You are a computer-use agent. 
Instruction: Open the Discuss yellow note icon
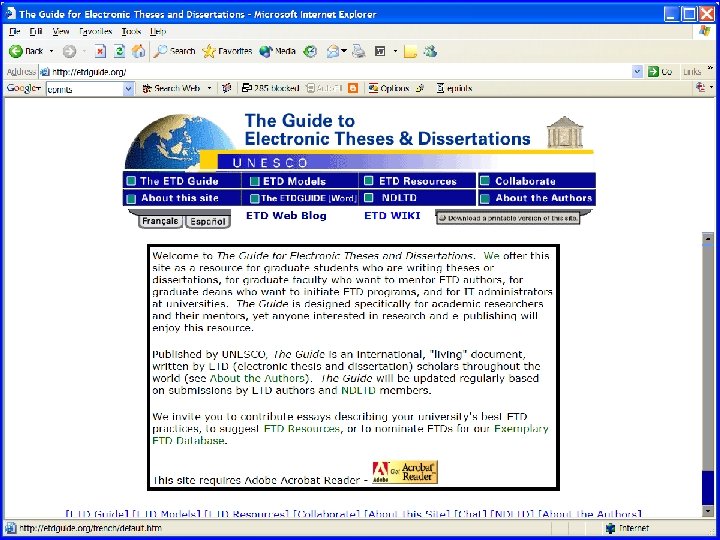click(x=410, y=51)
